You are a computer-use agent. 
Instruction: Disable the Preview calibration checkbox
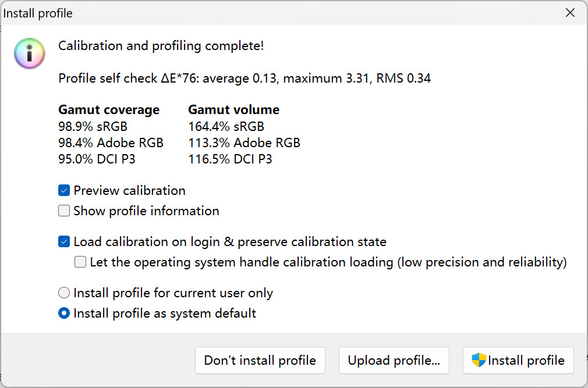64,190
